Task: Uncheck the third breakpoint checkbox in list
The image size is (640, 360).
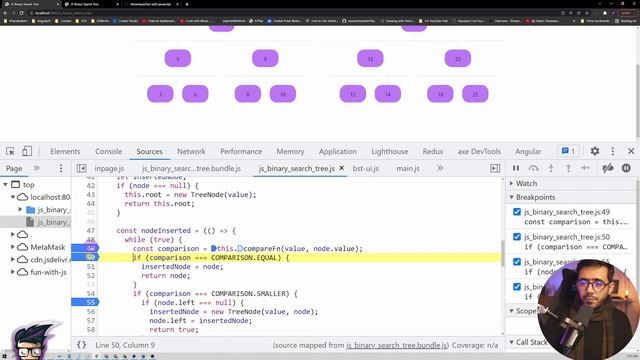Action: [x=517, y=262]
